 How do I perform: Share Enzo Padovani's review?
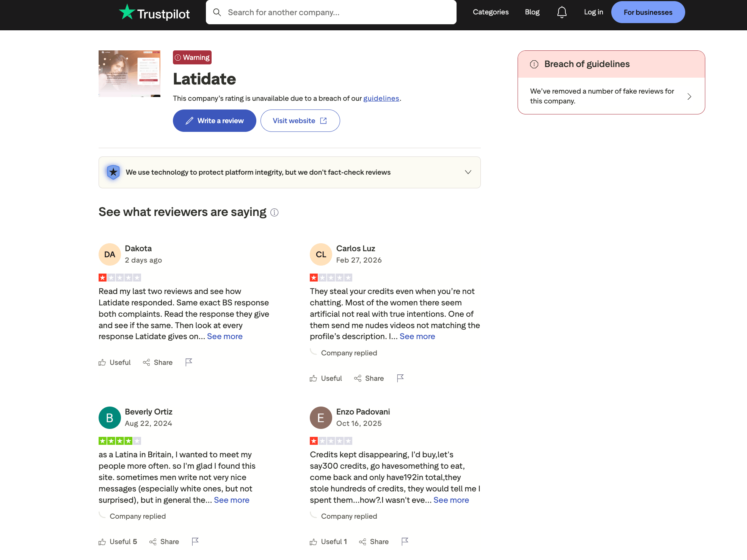click(x=374, y=542)
